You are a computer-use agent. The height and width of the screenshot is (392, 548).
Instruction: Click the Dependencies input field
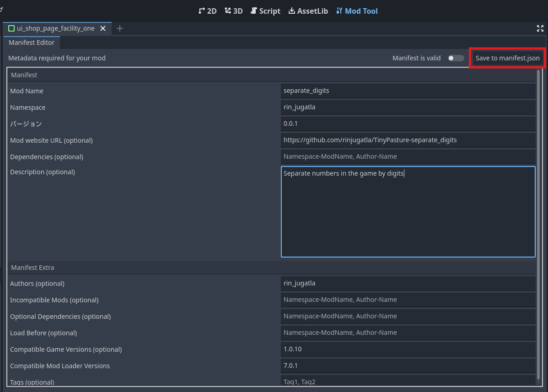(x=408, y=156)
